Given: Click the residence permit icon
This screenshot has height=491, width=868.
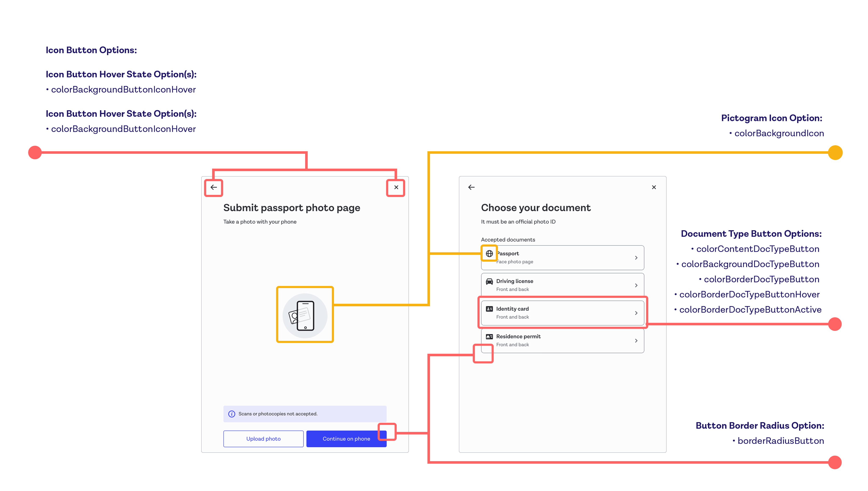Looking at the screenshot, I should coord(489,337).
